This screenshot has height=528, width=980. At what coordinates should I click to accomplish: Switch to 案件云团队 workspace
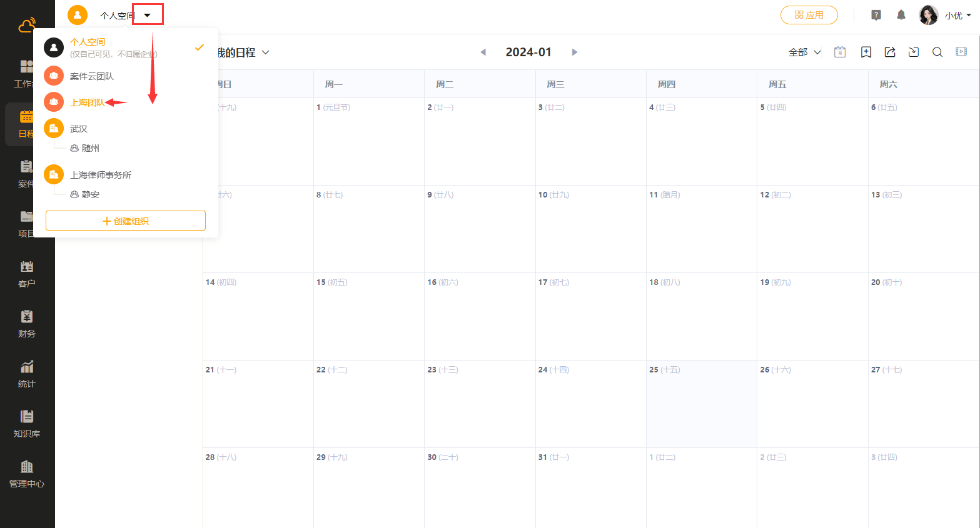pyautogui.click(x=91, y=76)
